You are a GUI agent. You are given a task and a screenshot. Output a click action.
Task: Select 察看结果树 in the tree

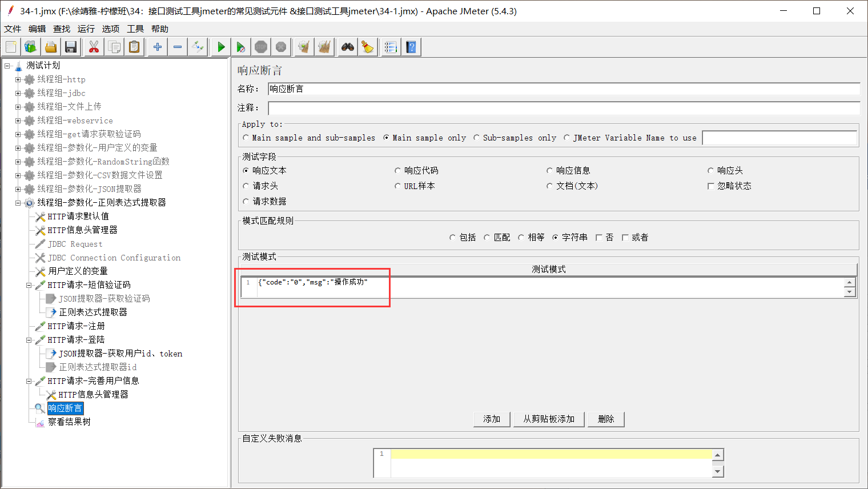tap(69, 422)
